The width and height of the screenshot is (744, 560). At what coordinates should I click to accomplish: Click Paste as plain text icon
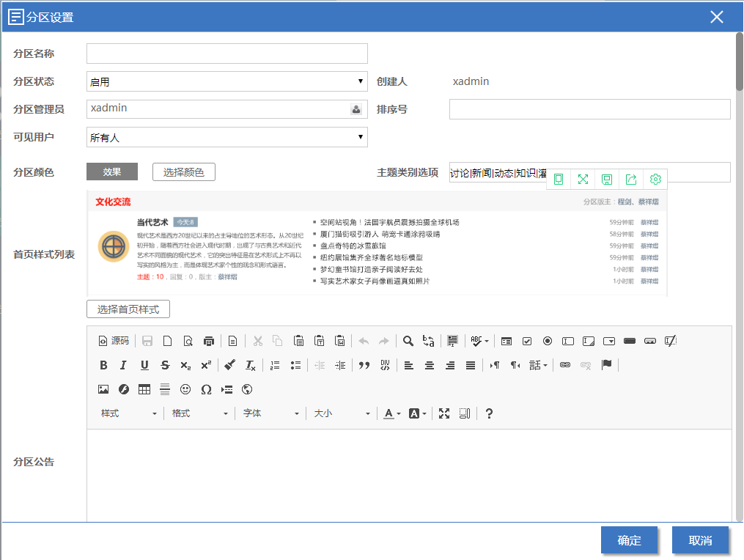[320, 341]
